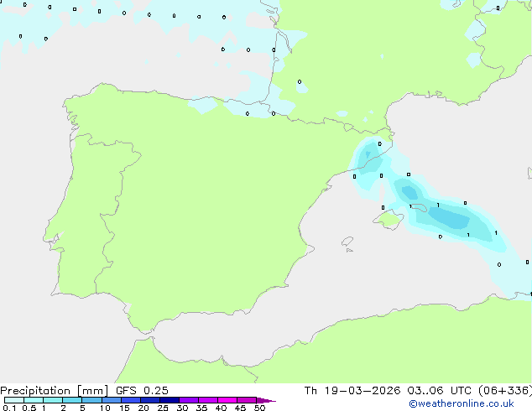Click the legend value label '50'

[260, 408]
